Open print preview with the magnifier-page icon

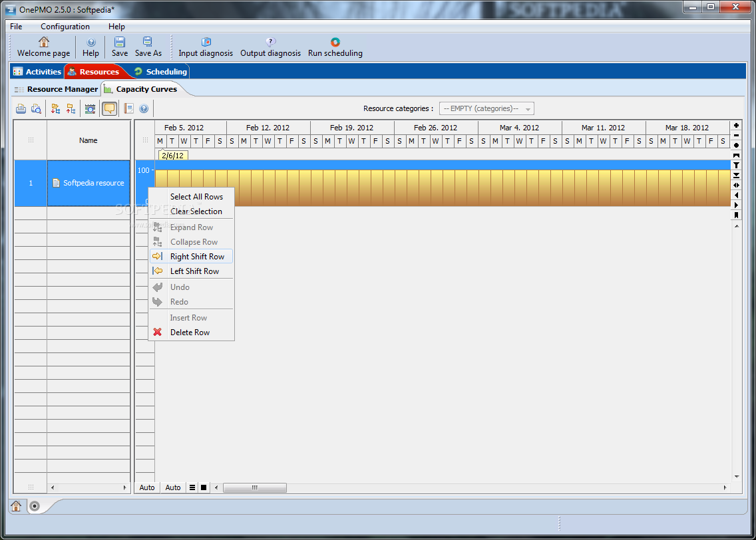(x=36, y=109)
